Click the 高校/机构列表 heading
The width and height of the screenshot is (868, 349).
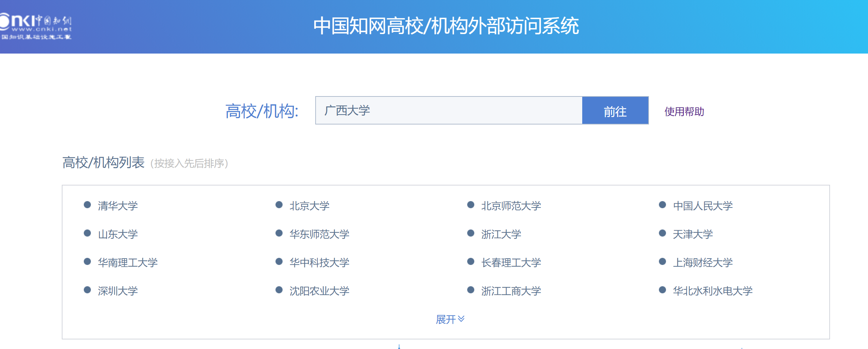[103, 162]
